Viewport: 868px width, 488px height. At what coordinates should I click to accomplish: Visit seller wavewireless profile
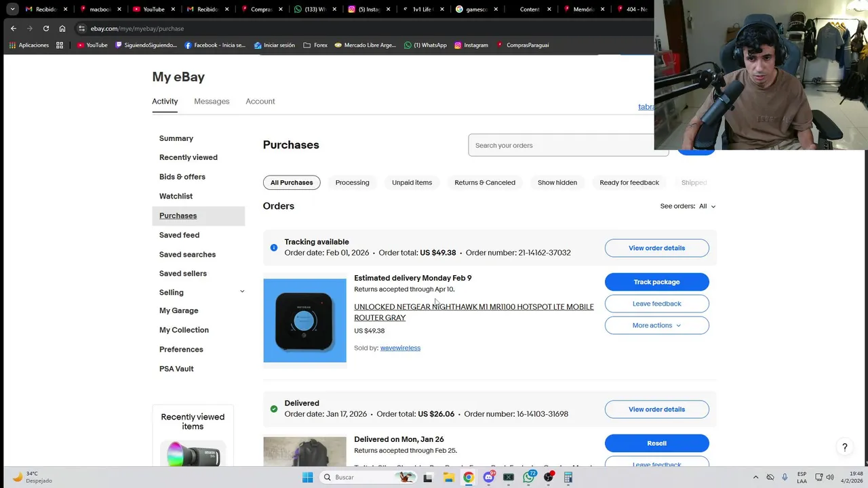(x=400, y=348)
